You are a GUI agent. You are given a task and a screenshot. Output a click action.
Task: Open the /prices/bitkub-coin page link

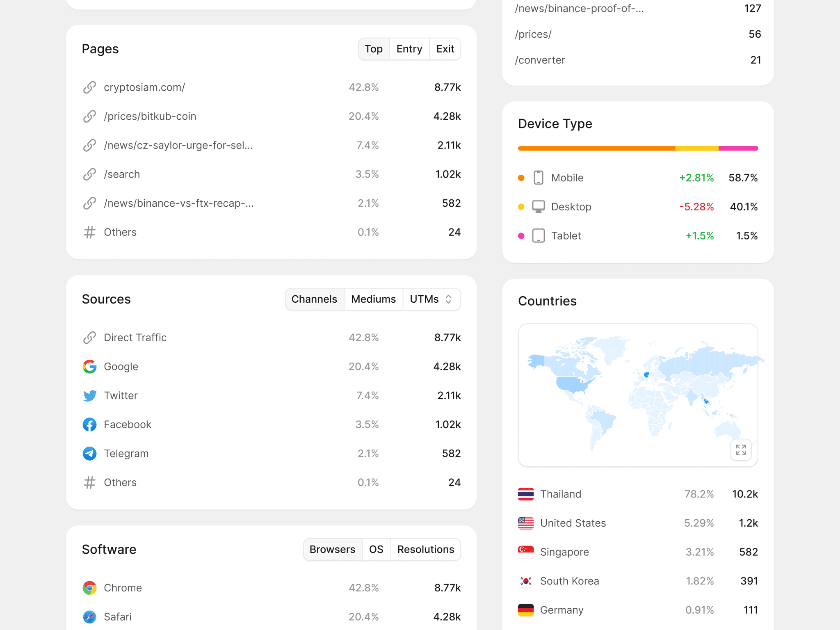(150, 116)
